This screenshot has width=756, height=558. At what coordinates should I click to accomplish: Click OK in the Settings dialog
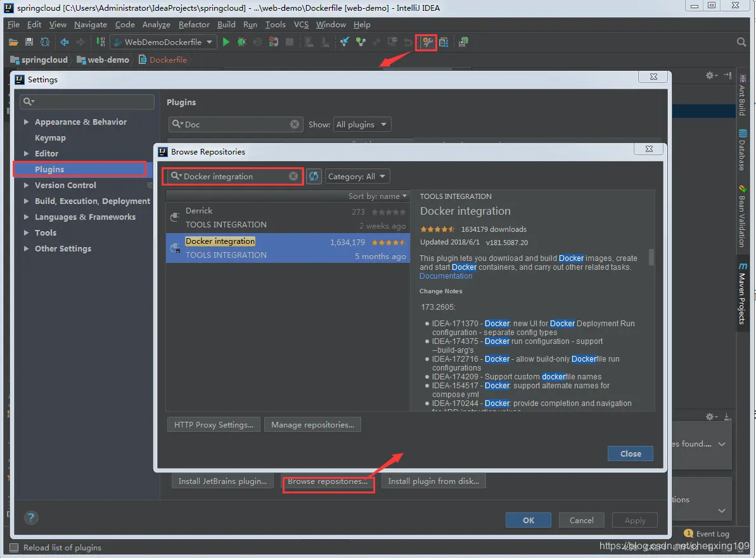[529, 521]
